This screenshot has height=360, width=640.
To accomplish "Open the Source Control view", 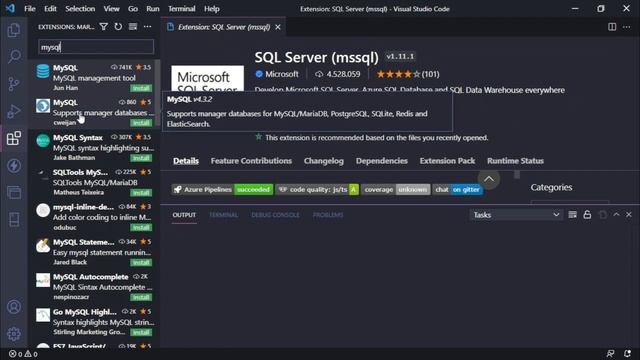I will pyautogui.click(x=14, y=84).
